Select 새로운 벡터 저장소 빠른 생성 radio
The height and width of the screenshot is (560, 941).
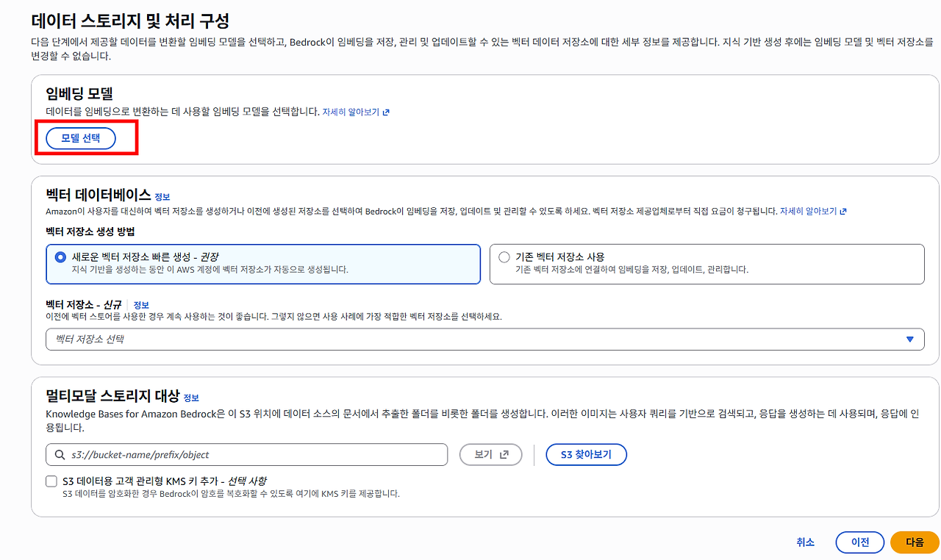tap(60, 257)
